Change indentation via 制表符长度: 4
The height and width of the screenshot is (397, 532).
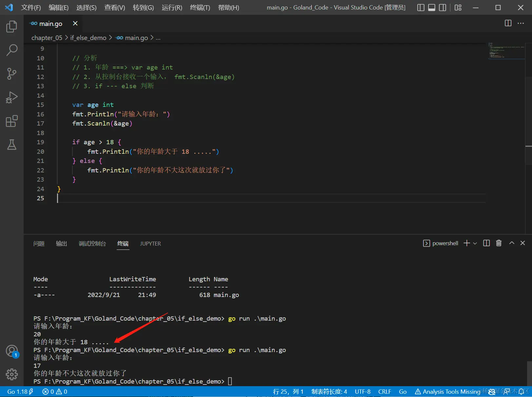(329, 391)
